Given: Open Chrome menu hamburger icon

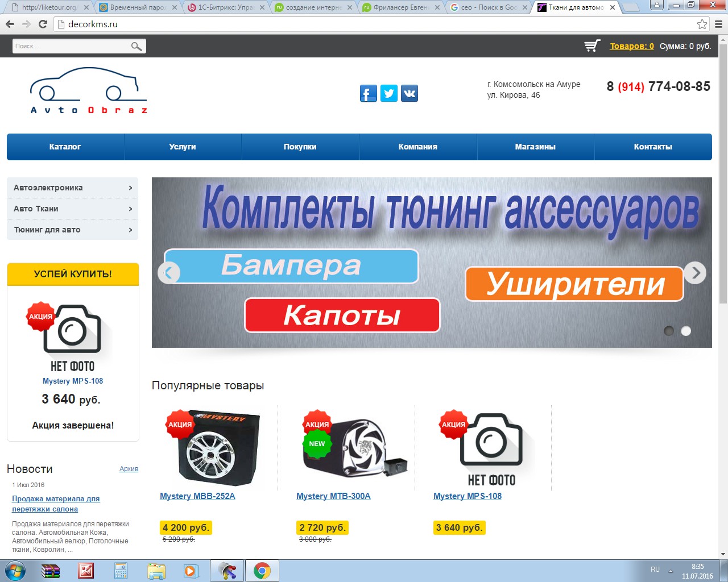Looking at the screenshot, I should (718, 24).
